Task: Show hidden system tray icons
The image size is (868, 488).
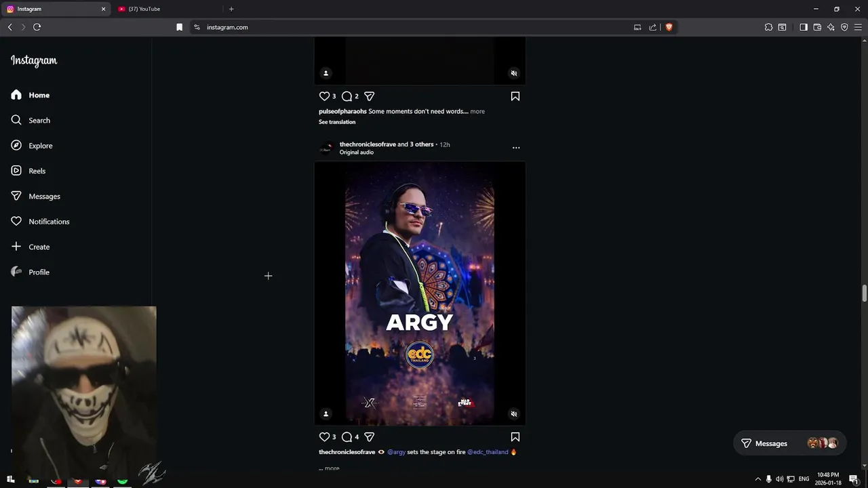Action: pyautogui.click(x=757, y=479)
